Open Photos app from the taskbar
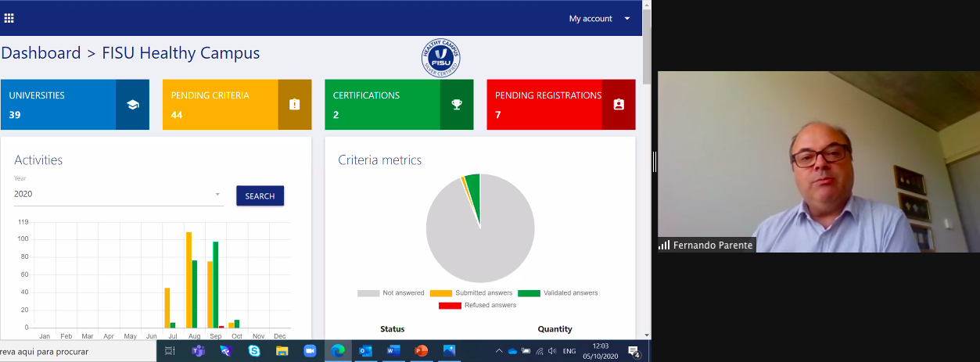The width and height of the screenshot is (980, 362). click(449, 351)
